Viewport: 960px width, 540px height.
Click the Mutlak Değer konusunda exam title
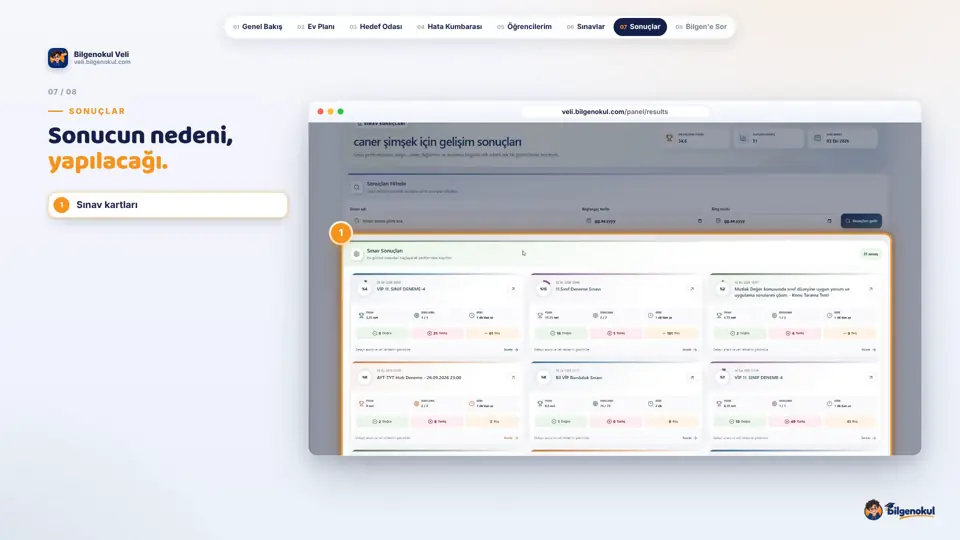(792, 291)
